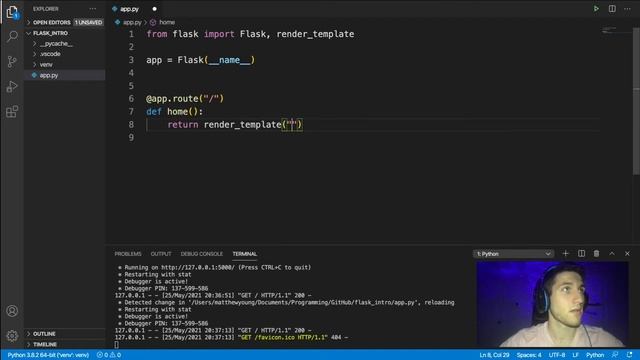This screenshot has height=360, width=640.
Task: Switch to the PROBLEMS tab
Action: (128, 254)
